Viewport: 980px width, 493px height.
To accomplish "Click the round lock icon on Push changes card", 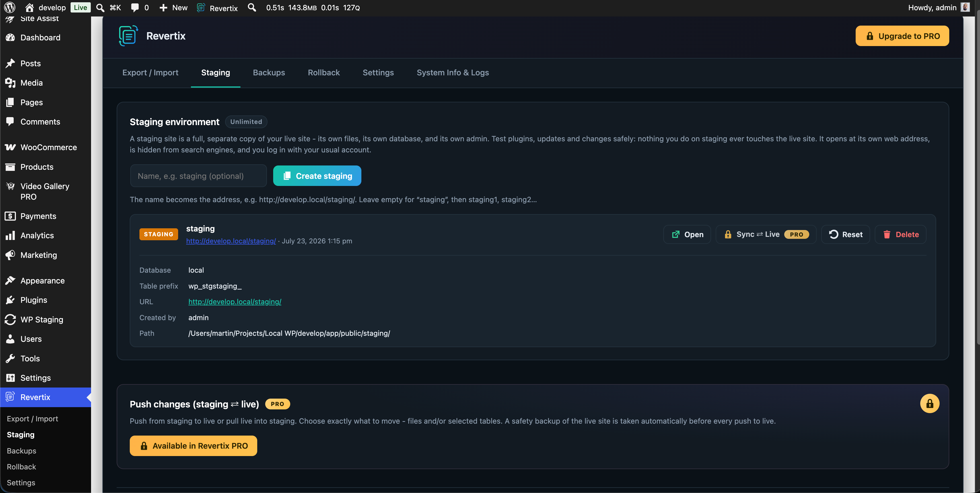I will [929, 403].
